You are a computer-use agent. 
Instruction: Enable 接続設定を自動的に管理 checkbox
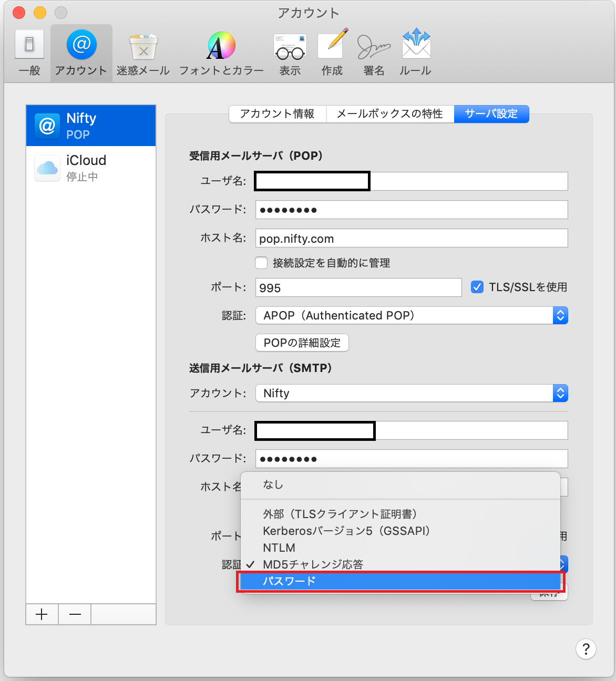[x=261, y=263]
